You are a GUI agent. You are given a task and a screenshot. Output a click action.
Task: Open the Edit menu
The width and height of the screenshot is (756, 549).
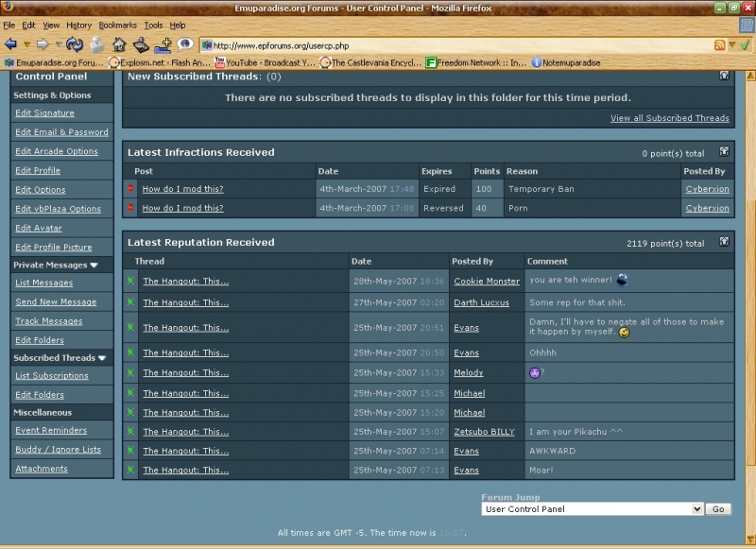[x=28, y=26]
